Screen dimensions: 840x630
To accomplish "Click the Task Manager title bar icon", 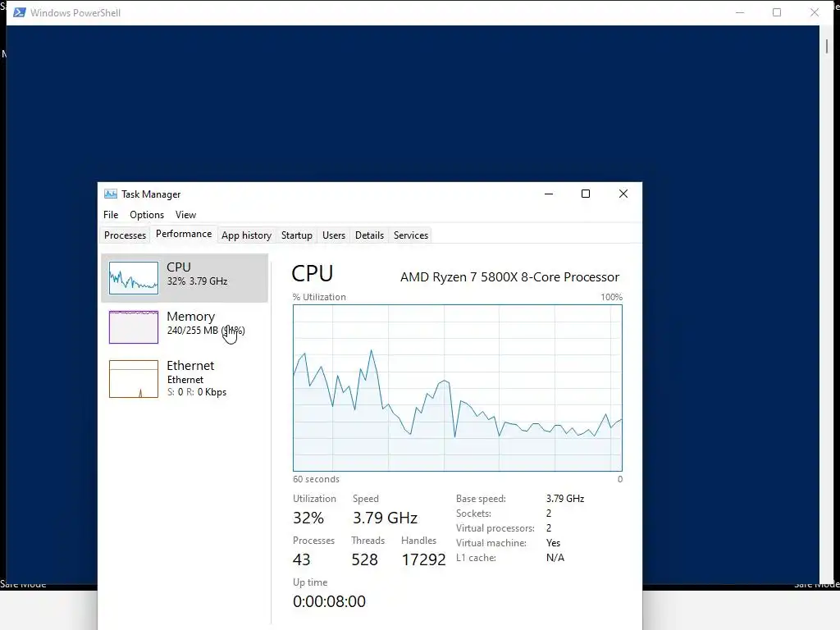I will click(x=111, y=194).
